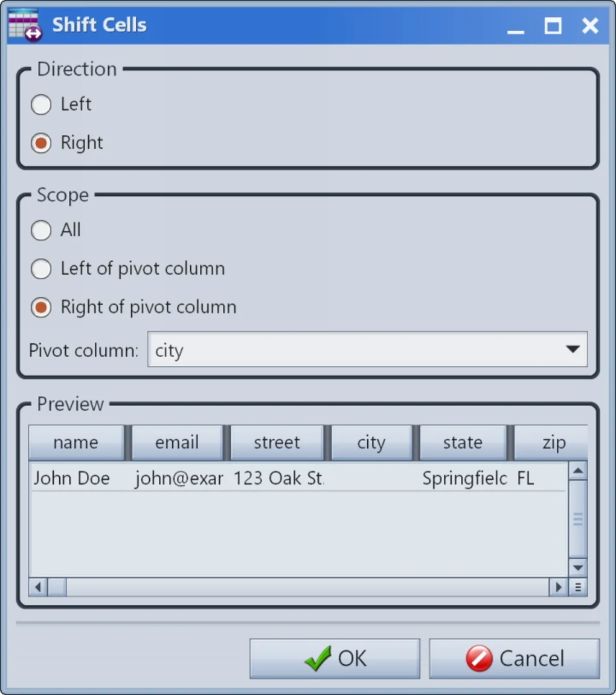Click the preview table corner menu icon
Image resolution: width=616 pixels, height=695 pixels.
click(578, 587)
